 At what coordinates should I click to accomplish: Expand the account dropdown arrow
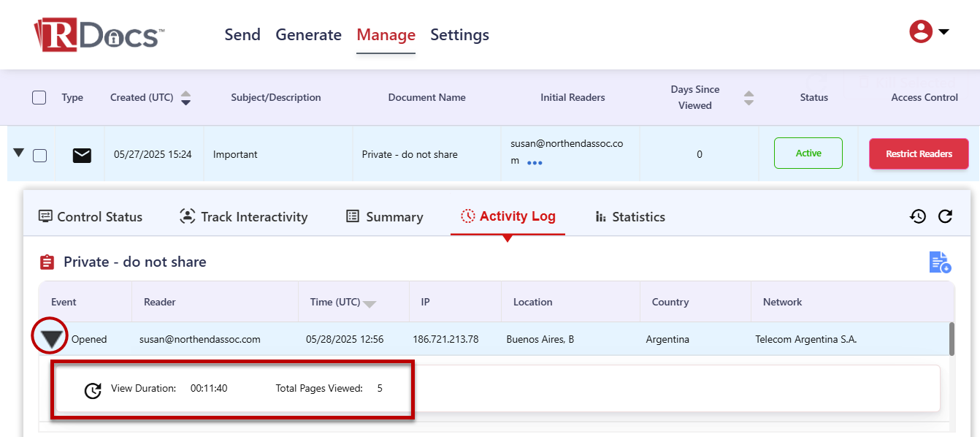943,31
